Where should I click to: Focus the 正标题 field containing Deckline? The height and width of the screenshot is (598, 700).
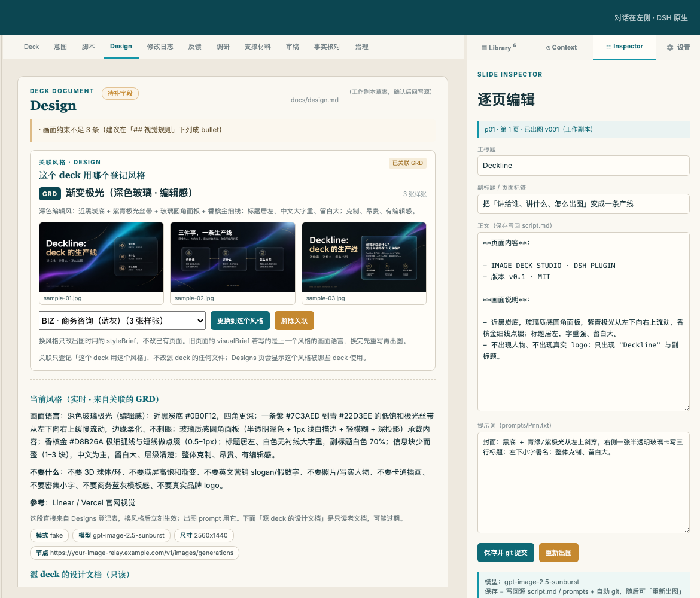(x=583, y=166)
